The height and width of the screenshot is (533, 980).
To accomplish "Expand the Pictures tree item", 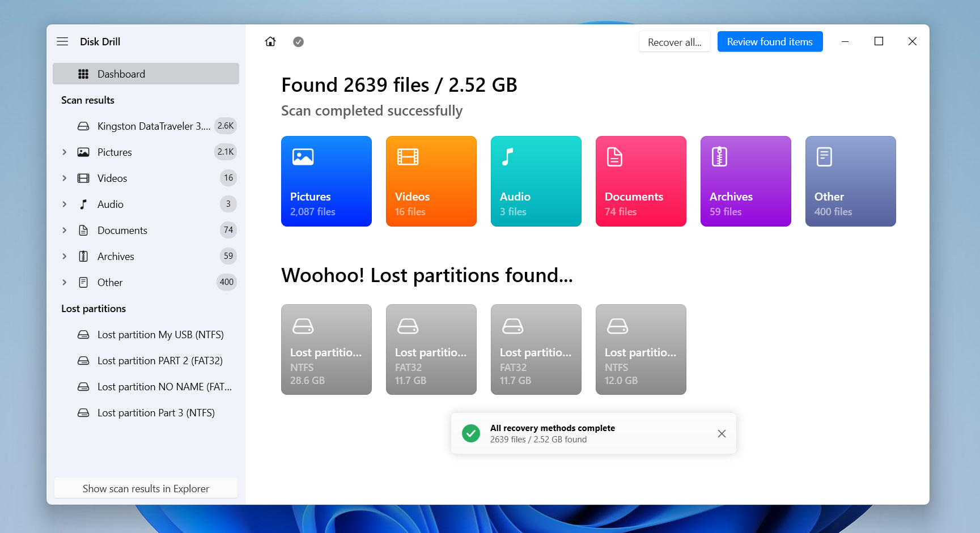I will [64, 152].
